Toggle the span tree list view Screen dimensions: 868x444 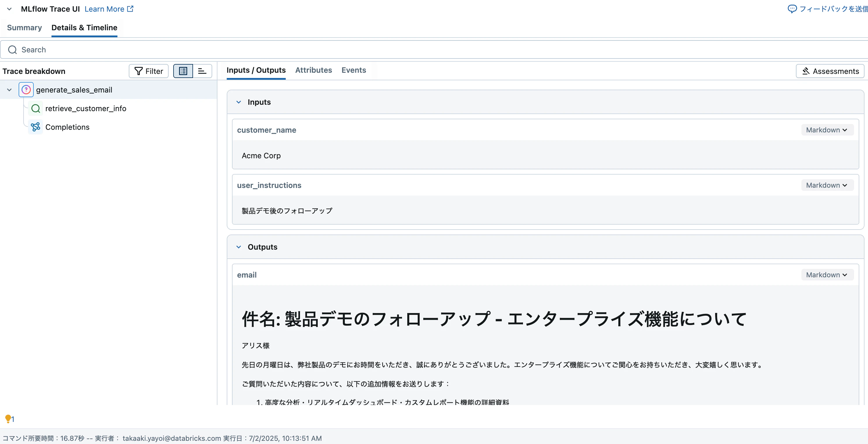tap(183, 71)
